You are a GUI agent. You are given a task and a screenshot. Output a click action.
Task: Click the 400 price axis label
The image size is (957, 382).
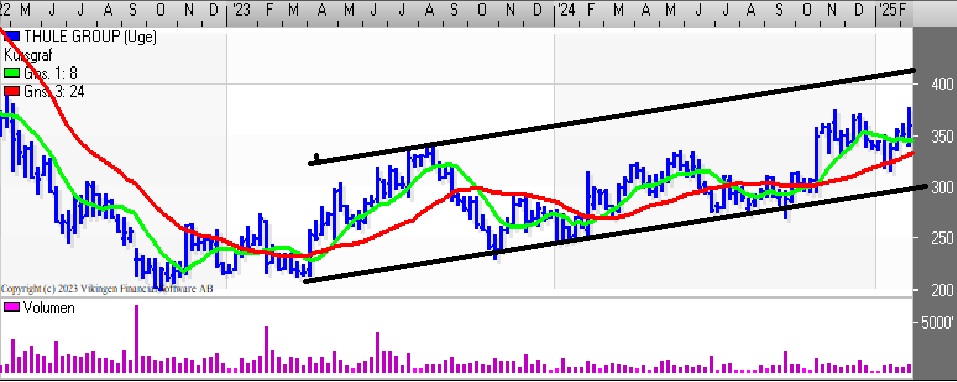[x=942, y=84]
